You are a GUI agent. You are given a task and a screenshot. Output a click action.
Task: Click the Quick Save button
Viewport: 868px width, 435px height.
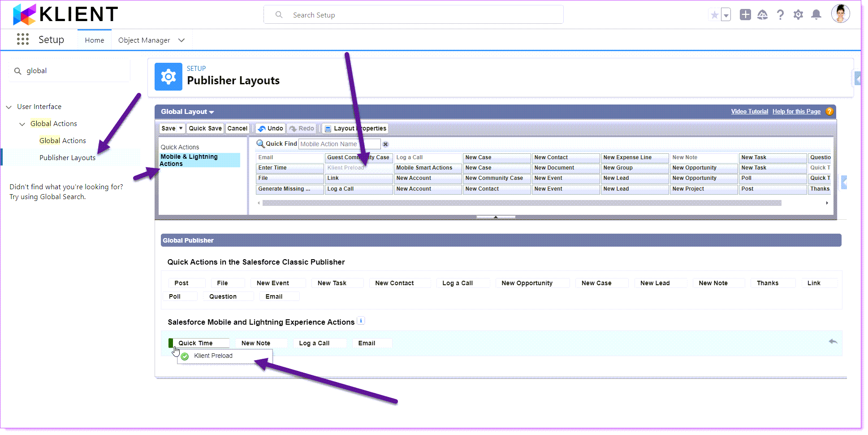click(x=205, y=128)
